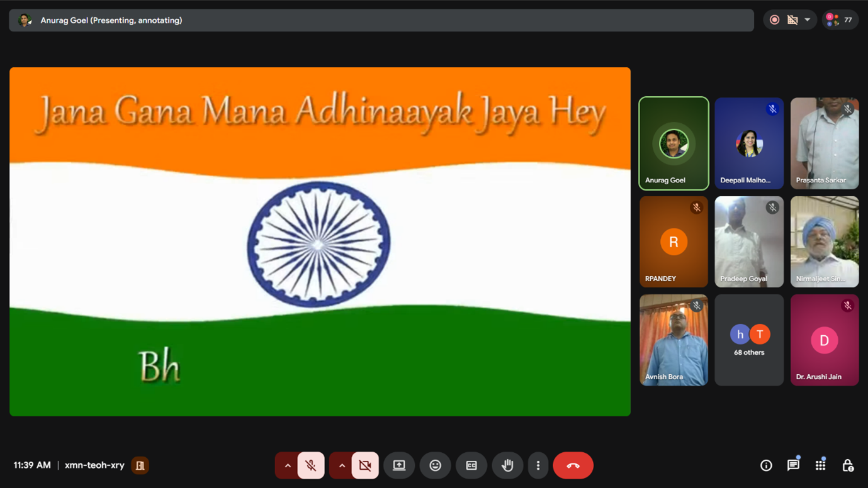
Task: Open the 68 others tile
Action: [x=749, y=340]
